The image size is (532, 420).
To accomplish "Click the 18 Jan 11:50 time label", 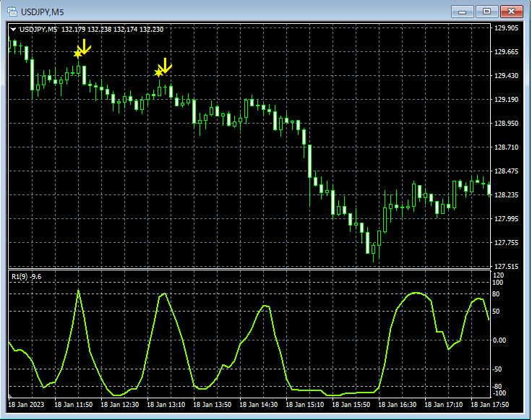I will [x=74, y=404].
